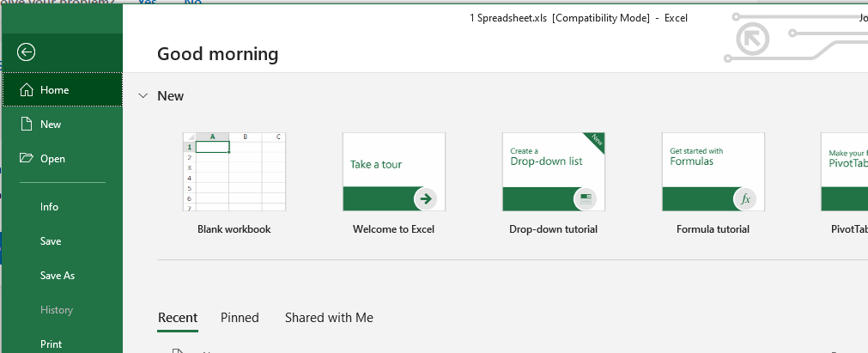Switch to the Shared with Me tab
This screenshot has height=353, width=868.
(x=329, y=318)
